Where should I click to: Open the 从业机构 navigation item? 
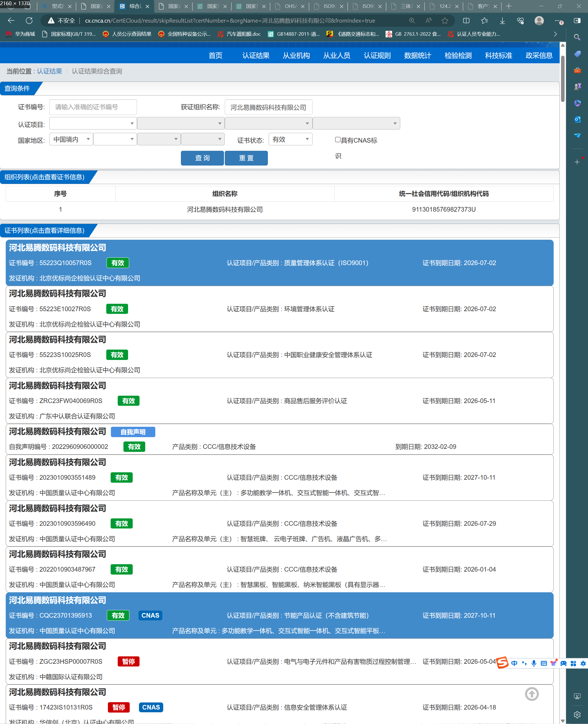[296, 55]
